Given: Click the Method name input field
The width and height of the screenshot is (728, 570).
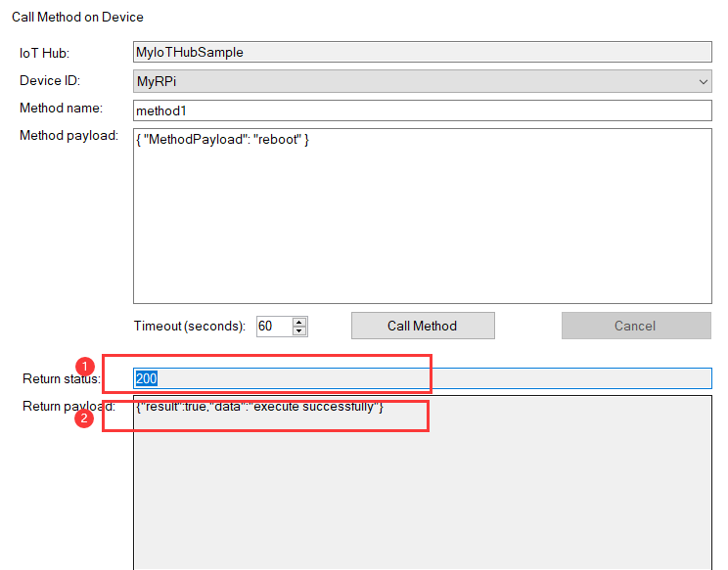Looking at the screenshot, I should [422, 110].
